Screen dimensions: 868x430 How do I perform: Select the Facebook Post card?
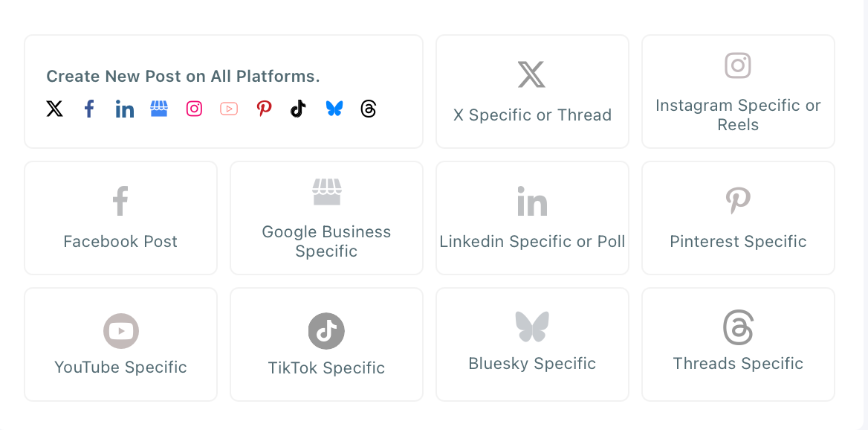(120, 218)
